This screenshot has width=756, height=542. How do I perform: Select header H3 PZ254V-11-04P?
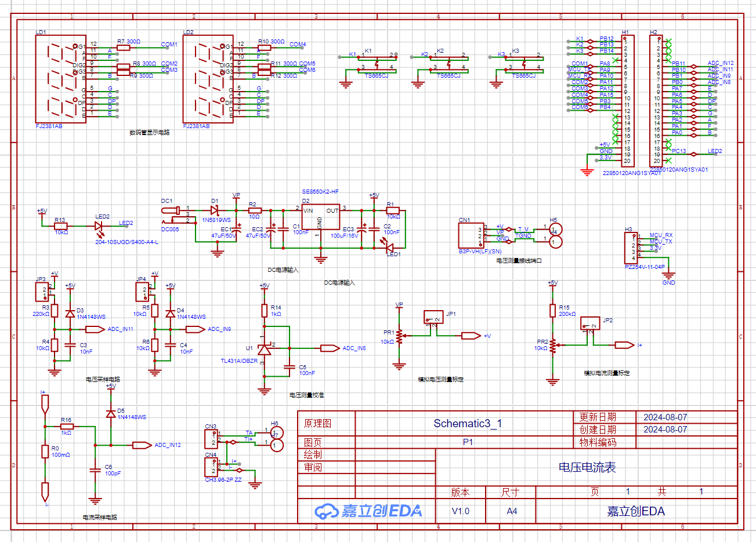point(631,249)
